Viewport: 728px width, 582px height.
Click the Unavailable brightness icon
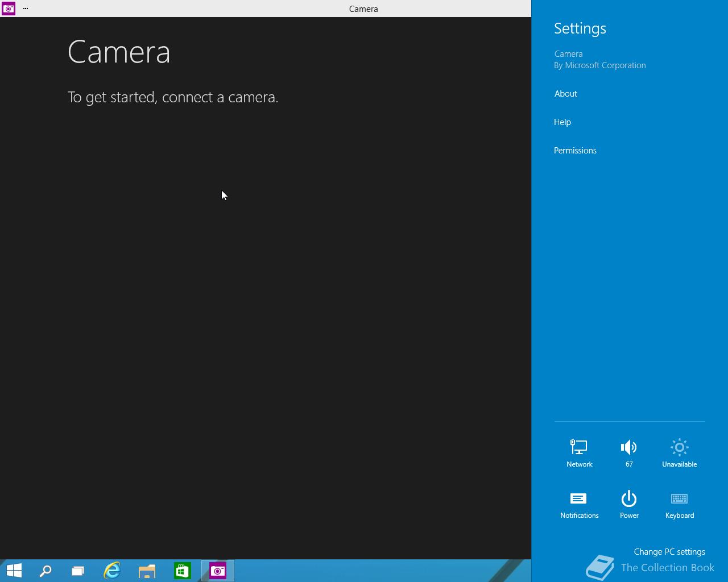click(x=679, y=453)
